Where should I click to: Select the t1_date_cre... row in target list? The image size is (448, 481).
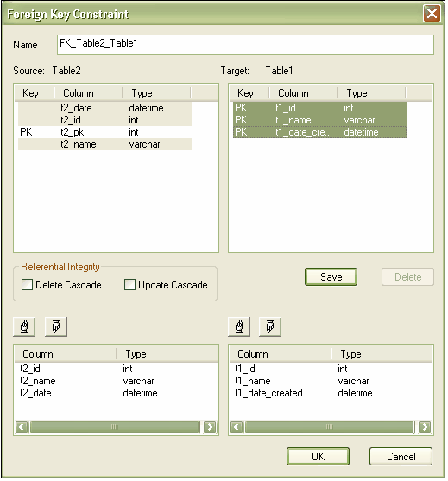(320, 132)
